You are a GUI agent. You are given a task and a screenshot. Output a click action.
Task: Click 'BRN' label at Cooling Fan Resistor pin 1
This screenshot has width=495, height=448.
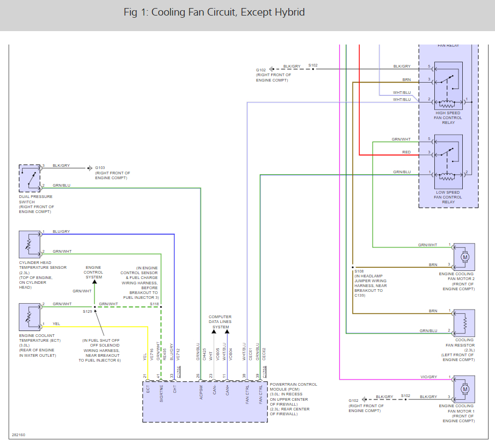pyautogui.click(x=433, y=311)
